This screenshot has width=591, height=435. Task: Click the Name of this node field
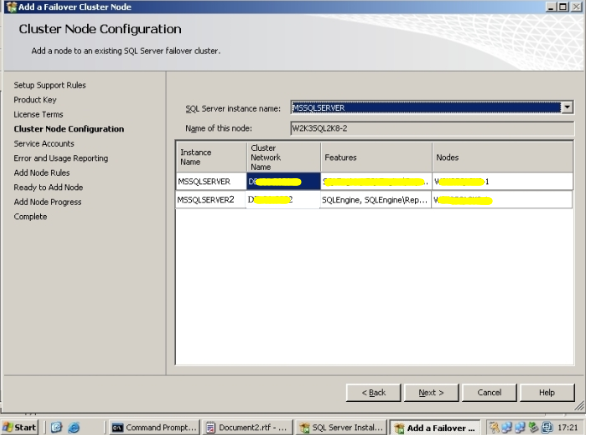pyautogui.click(x=432, y=128)
